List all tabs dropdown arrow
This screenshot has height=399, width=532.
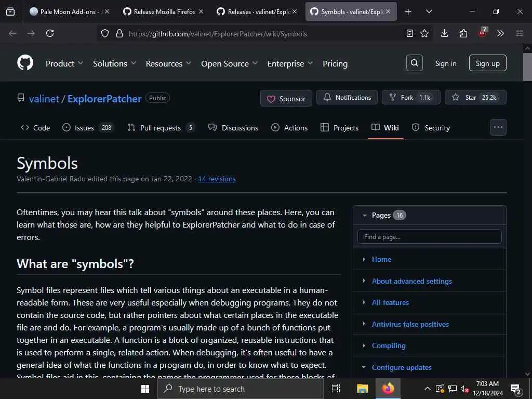click(429, 12)
